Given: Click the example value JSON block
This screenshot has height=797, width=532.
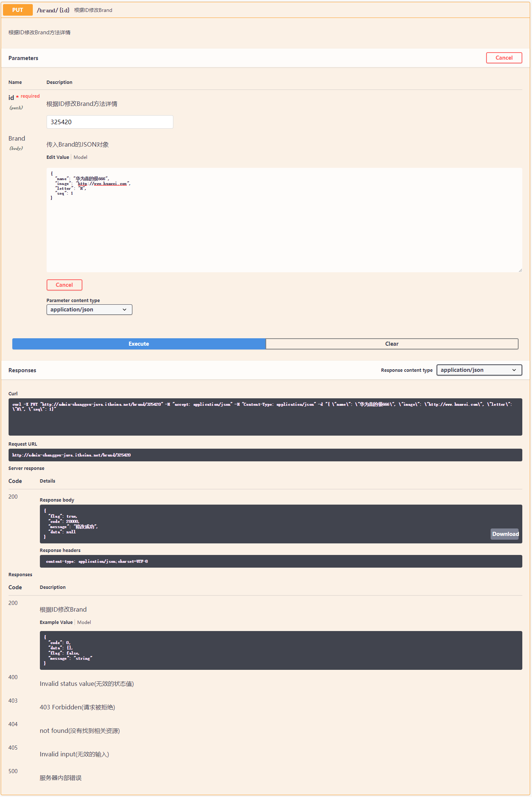Looking at the screenshot, I should point(281,650).
